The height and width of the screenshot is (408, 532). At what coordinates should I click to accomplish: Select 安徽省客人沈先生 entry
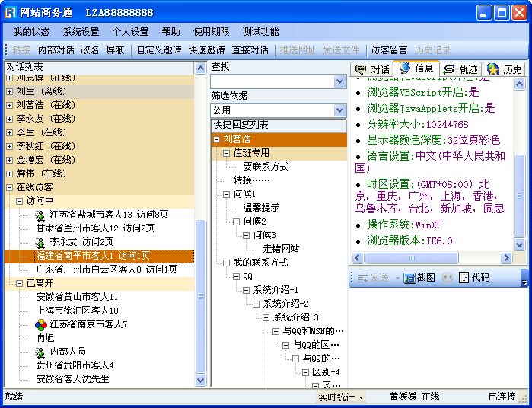click(72, 379)
